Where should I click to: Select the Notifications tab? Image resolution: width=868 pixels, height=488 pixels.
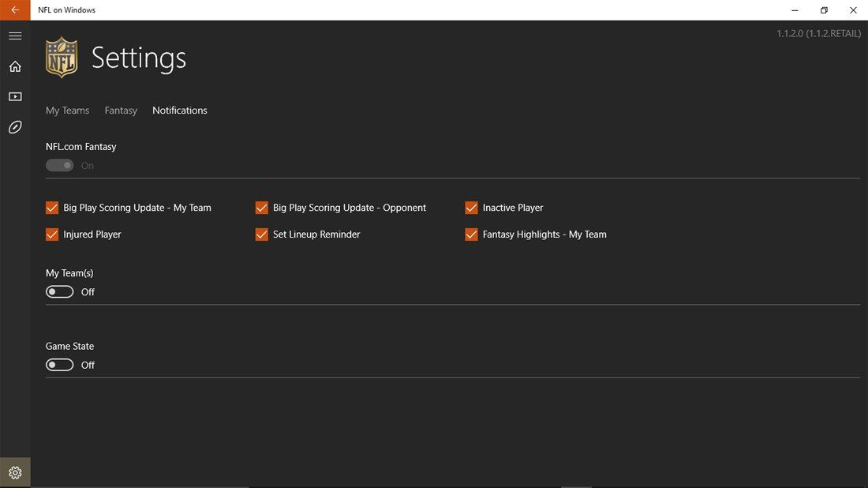pos(180,111)
